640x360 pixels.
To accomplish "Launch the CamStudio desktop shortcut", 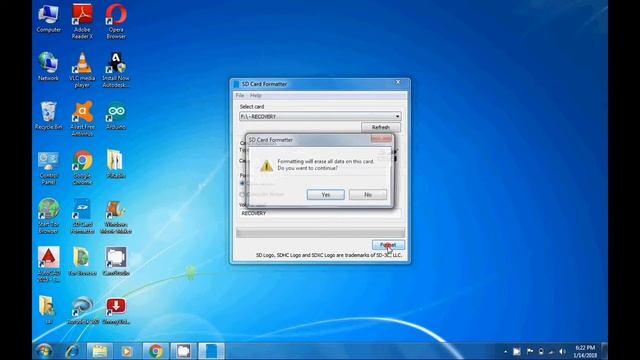I will 116,261.
